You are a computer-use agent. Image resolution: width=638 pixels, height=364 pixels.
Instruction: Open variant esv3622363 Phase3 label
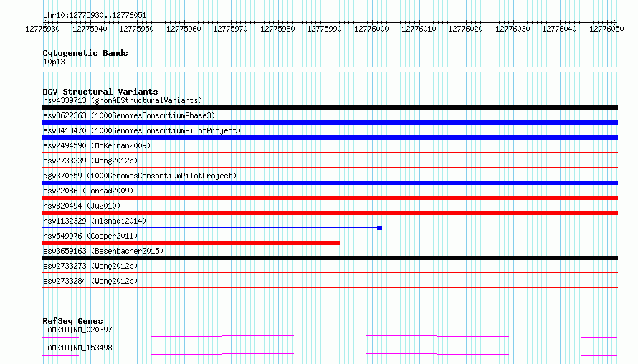click(129, 115)
